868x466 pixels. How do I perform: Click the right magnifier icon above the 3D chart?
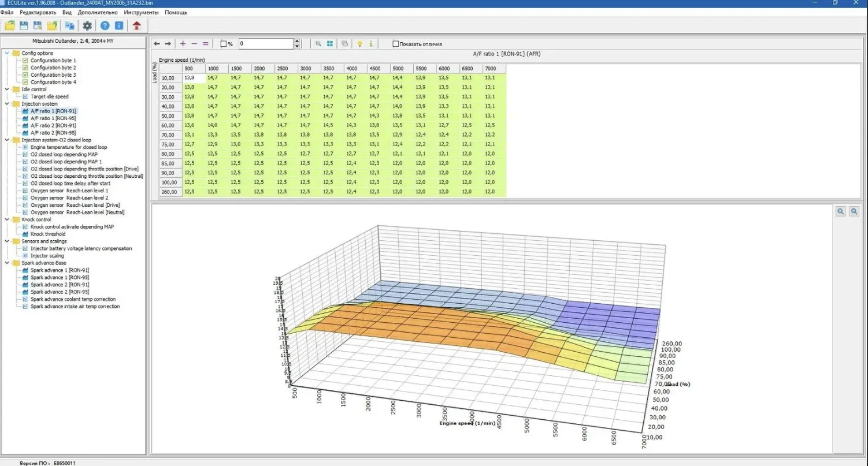(x=854, y=211)
